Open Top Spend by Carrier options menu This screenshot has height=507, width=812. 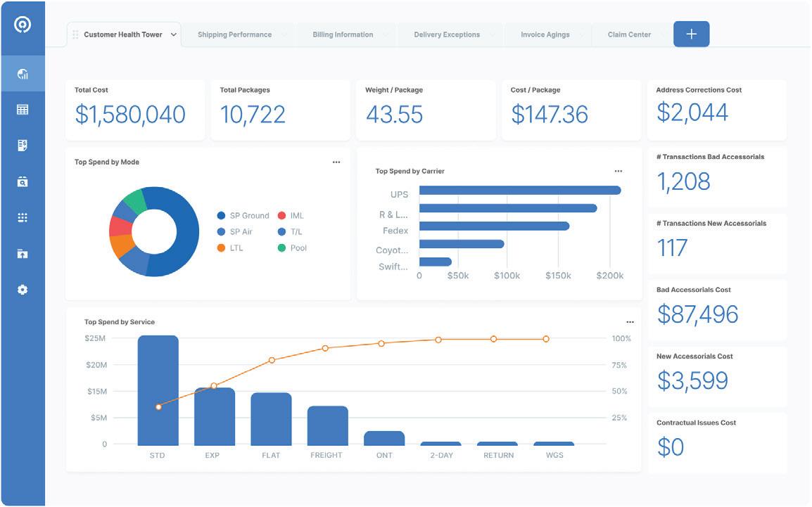[x=618, y=172]
